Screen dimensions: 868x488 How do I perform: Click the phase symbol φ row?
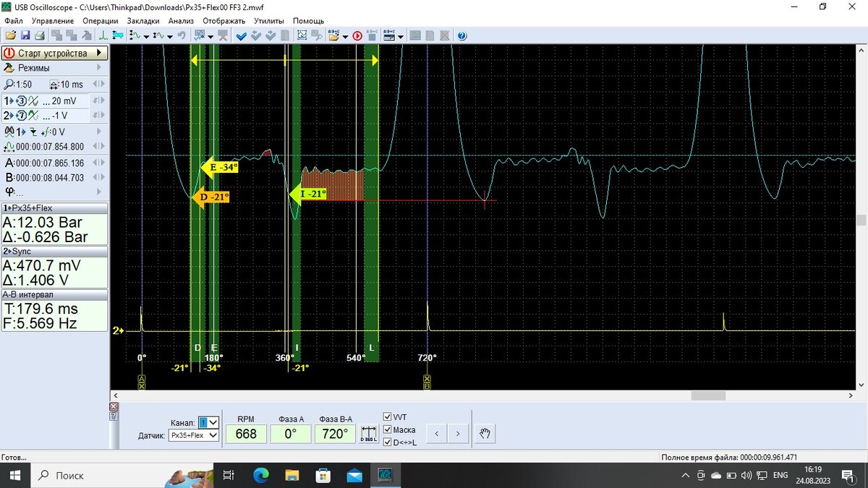click(x=54, y=192)
